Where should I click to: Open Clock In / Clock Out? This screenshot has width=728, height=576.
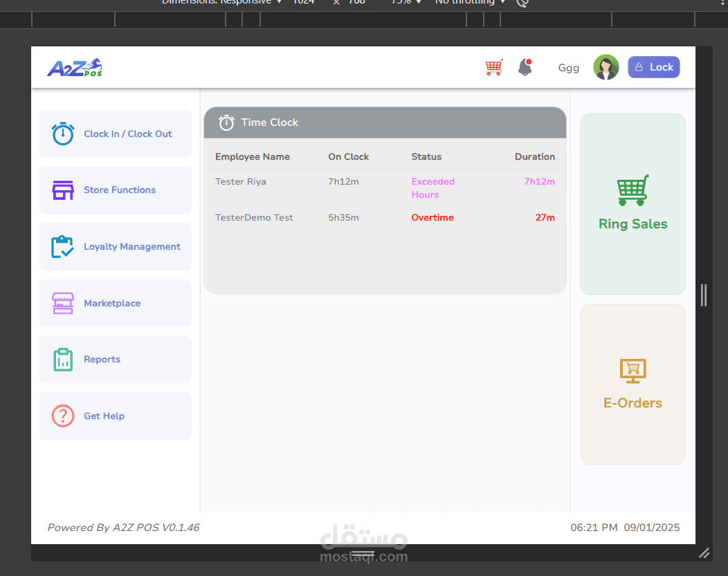[x=115, y=134]
